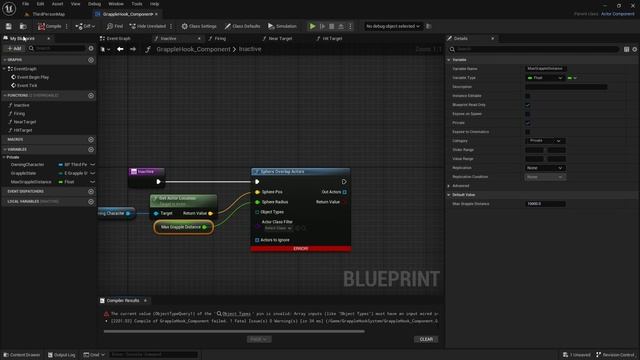640x360 pixels.
Task: Open the Edit menu
Action: tap(40, 4)
